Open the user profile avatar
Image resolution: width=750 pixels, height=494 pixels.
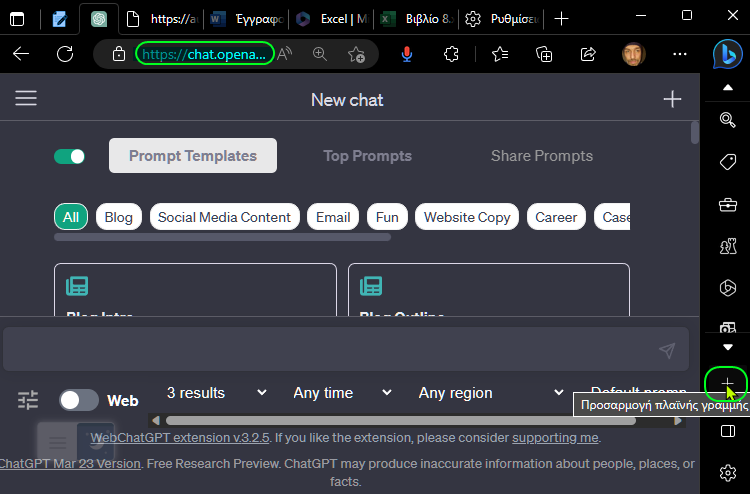[634, 54]
